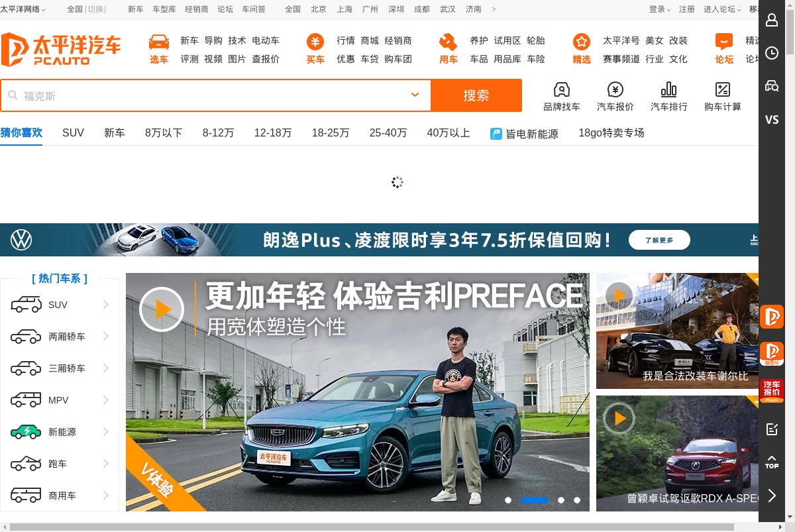Select the first carousel dot
Screen dimensions: 795x532
pyautogui.click(x=508, y=500)
